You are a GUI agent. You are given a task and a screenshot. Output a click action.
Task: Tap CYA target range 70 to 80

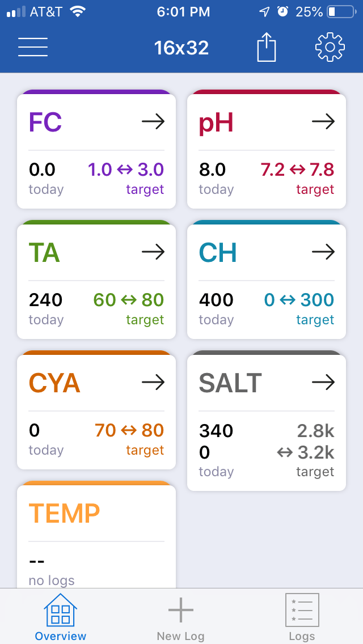(x=129, y=430)
